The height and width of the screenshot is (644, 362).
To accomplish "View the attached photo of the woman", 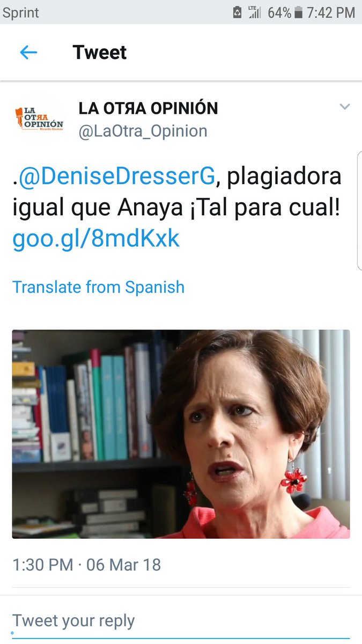I will [181, 434].
